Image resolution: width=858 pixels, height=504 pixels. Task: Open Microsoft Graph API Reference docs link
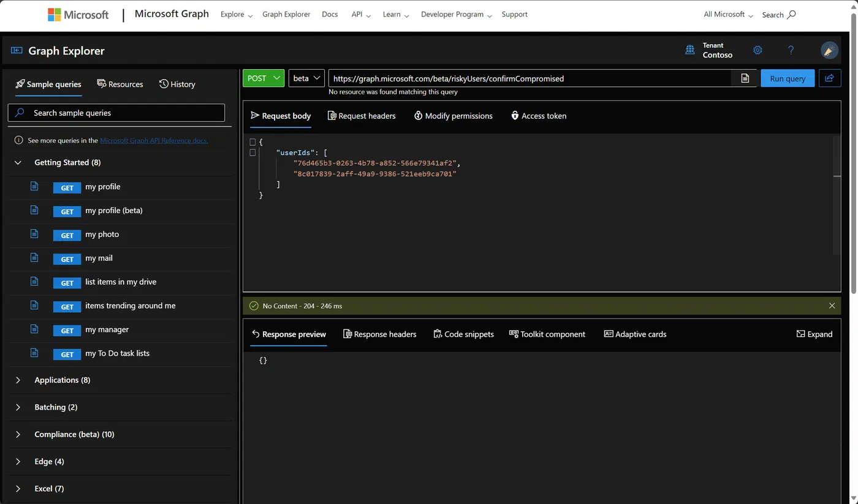click(x=154, y=141)
